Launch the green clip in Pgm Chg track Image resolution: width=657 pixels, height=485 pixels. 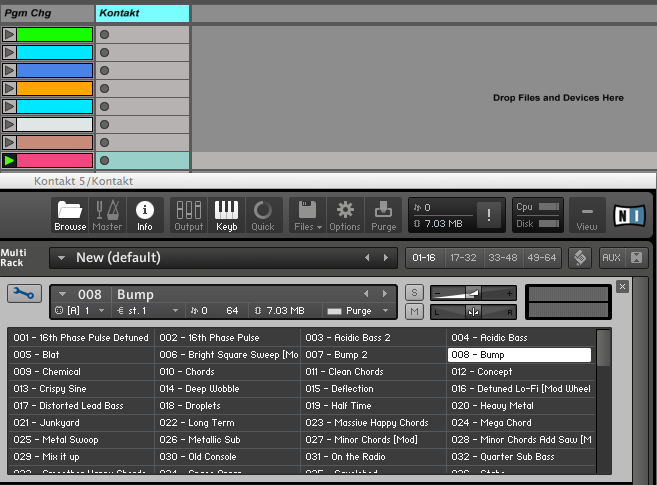tap(10, 34)
